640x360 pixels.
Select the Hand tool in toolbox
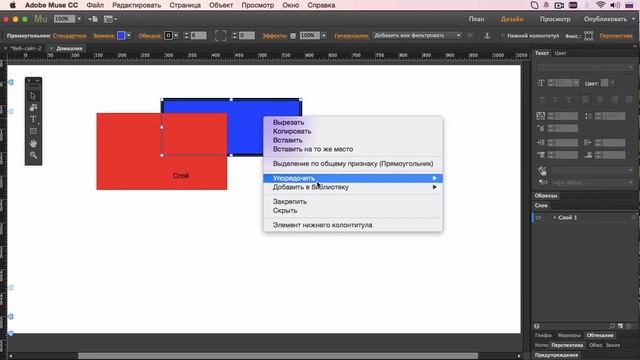click(x=33, y=143)
